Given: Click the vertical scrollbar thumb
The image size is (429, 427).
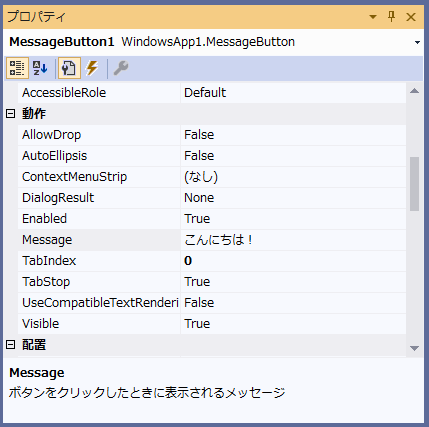Looking at the screenshot, I should (414, 184).
